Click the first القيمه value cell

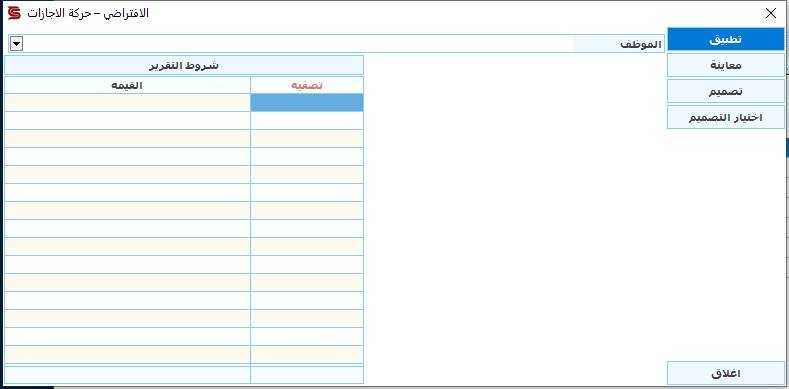click(x=127, y=102)
